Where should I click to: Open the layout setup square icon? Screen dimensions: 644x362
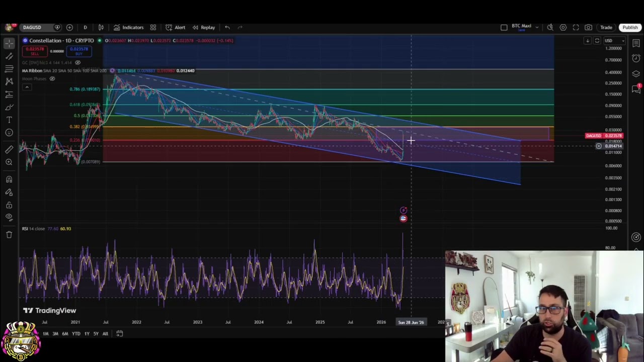pyautogui.click(x=504, y=27)
